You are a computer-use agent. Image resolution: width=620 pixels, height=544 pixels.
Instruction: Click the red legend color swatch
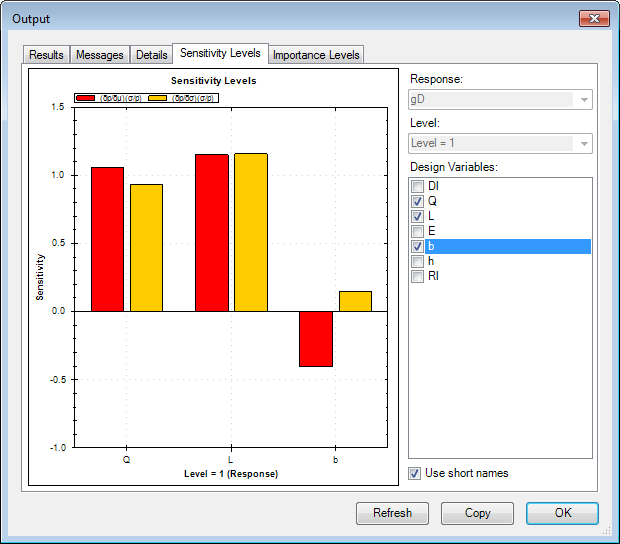[86, 98]
